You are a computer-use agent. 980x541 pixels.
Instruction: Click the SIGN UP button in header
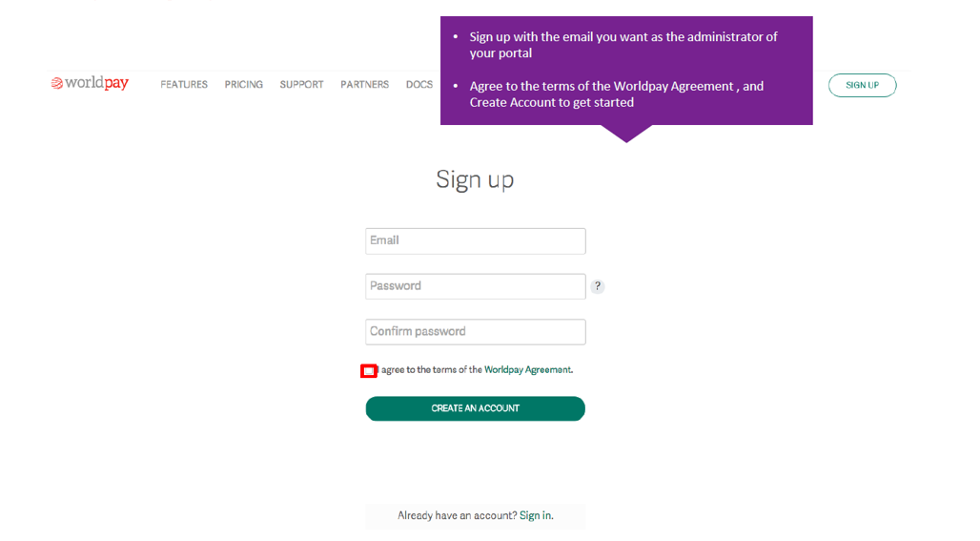point(862,85)
